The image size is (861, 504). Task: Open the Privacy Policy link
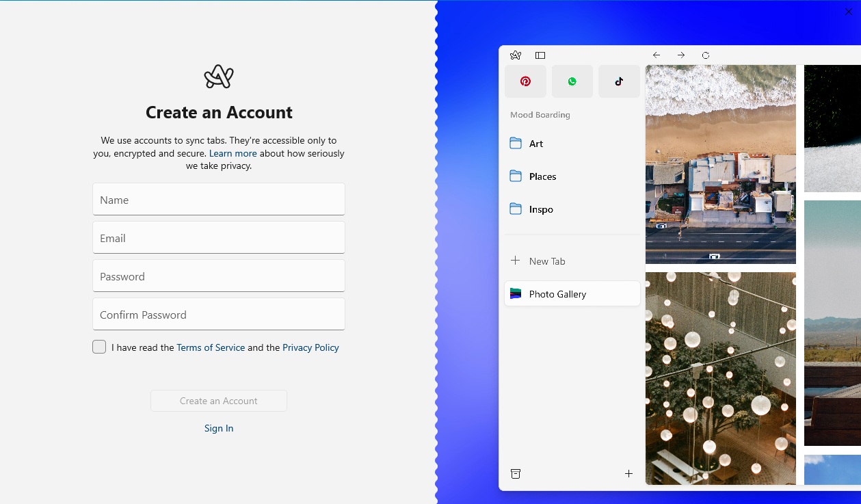pos(310,347)
